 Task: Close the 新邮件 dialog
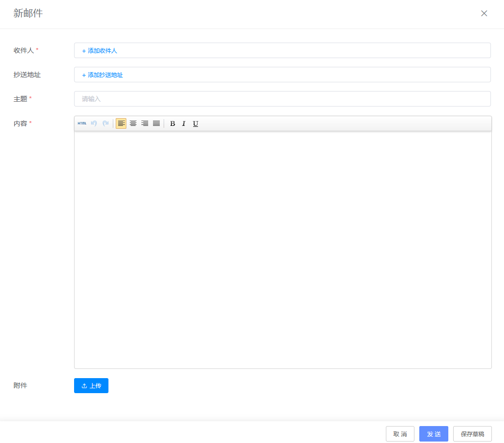pos(484,14)
